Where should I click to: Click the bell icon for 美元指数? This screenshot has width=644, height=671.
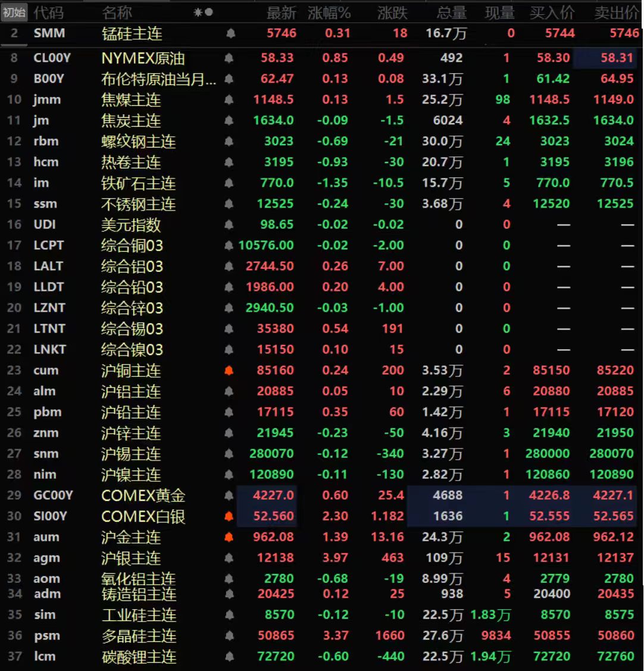tap(229, 225)
